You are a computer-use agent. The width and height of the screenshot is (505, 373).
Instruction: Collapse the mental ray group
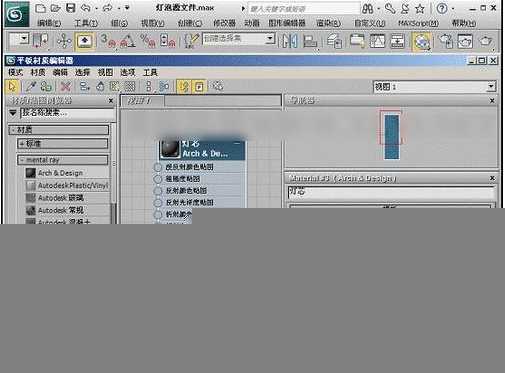click(63, 160)
